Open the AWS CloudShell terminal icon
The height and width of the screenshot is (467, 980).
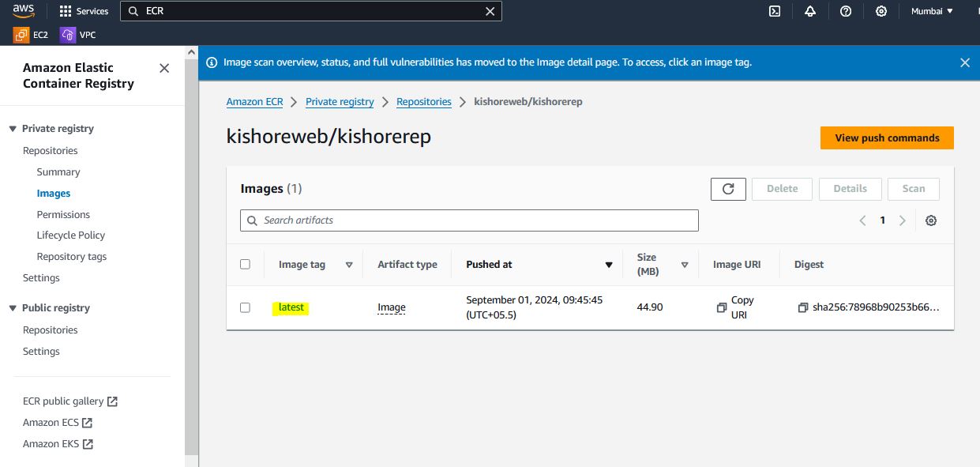click(775, 11)
